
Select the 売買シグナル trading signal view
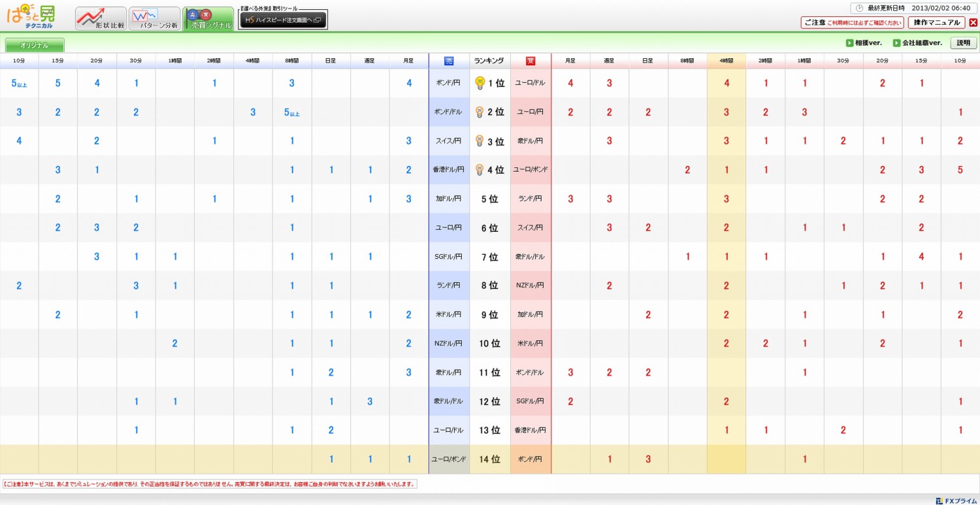coord(208,19)
